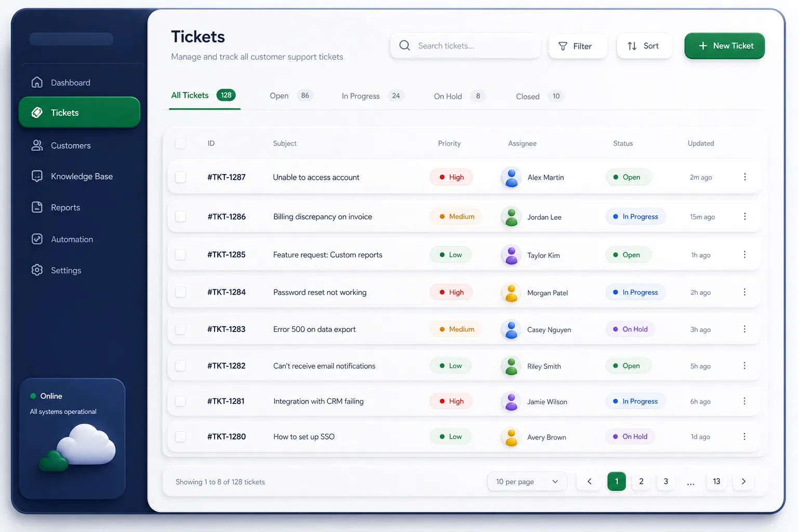This screenshot has height=532, width=798.
Task: Show the On Hold tickets tab
Action: (x=459, y=96)
